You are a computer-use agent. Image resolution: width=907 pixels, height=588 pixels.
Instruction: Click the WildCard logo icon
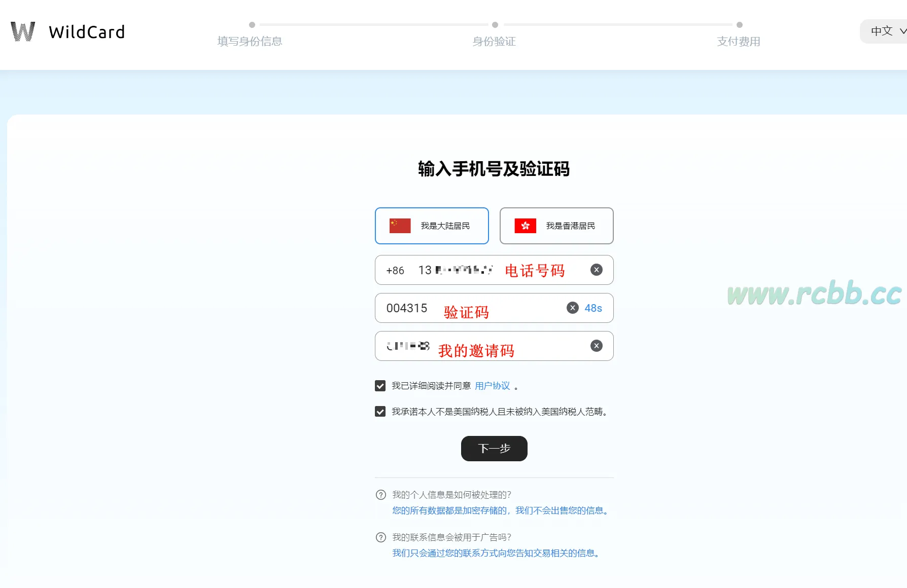click(x=23, y=31)
